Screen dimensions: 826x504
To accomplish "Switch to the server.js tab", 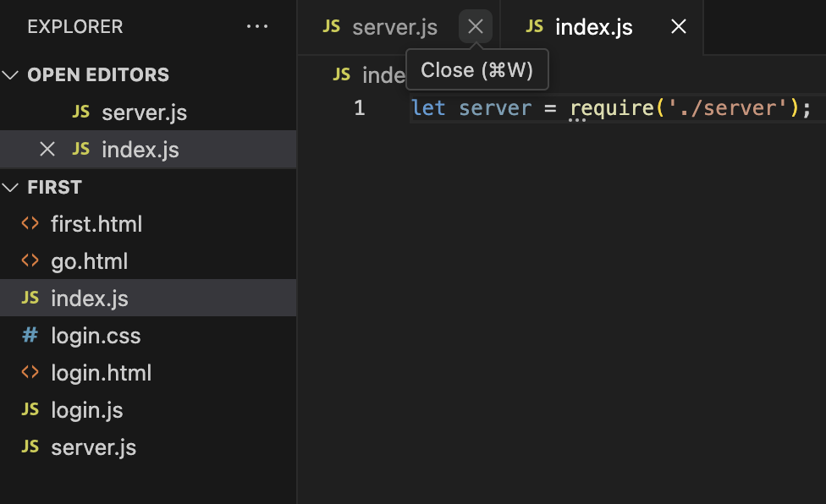I will coord(394,27).
